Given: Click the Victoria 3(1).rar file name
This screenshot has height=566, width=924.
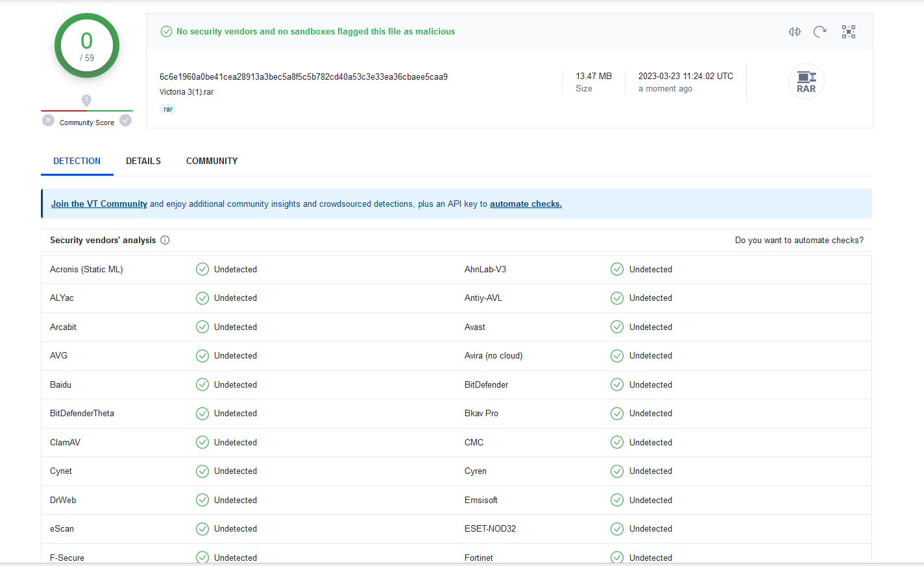Looking at the screenshot, I should point(186,92).
